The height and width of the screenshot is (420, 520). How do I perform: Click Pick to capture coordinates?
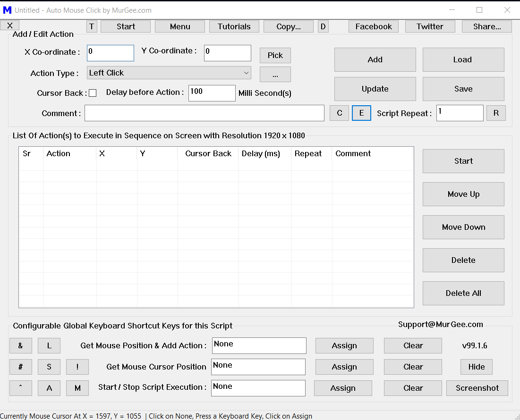click(x=275, y=55)
